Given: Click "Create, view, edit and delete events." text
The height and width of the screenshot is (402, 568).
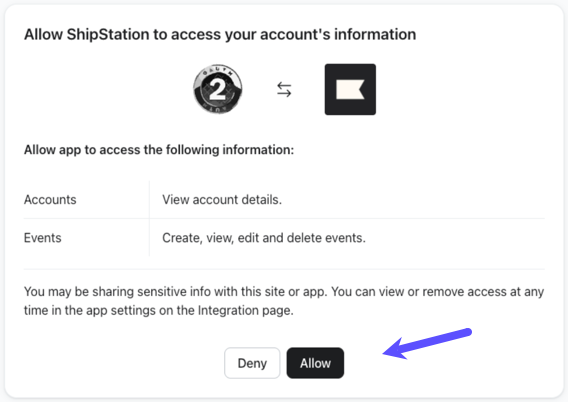Looking at the screenshot, I should 264,238.
